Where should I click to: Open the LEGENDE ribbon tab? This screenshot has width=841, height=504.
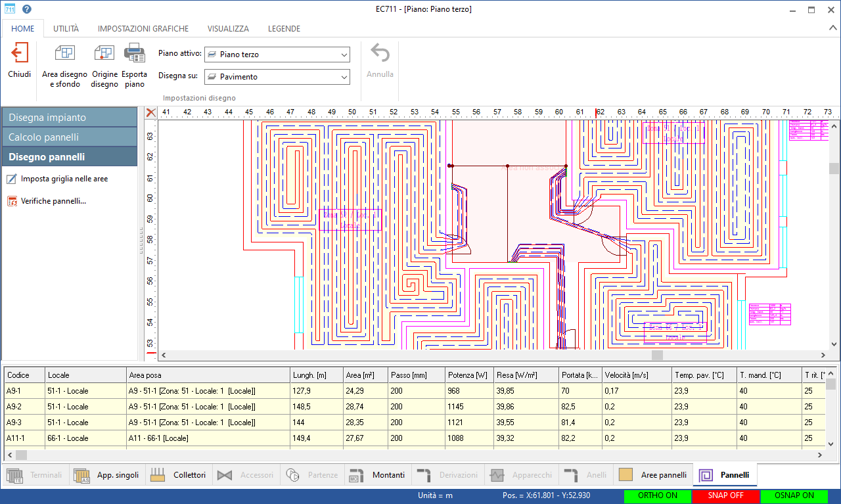pos(284,29)
